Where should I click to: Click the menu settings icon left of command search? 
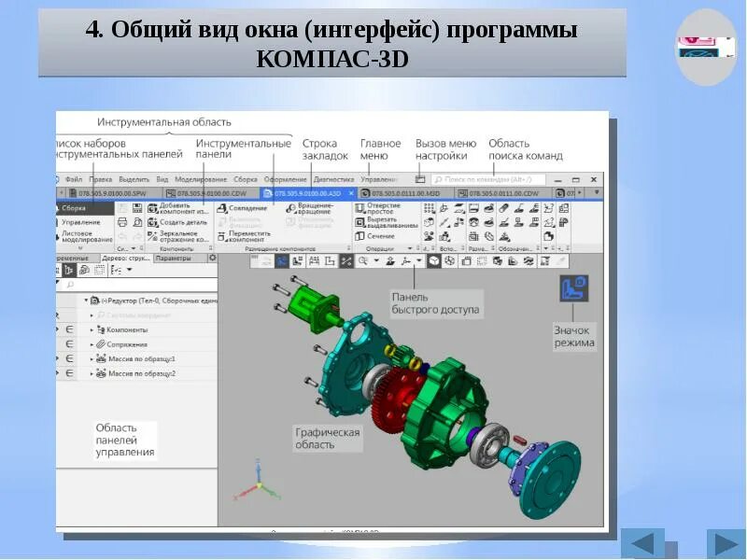pyautogui.click(x=419, y=179)
